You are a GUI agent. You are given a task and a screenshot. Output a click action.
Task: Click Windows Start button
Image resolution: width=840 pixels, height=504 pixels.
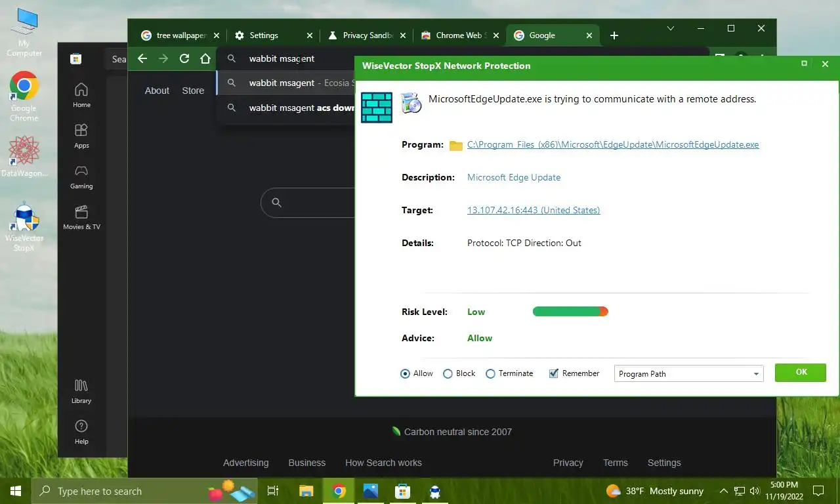pyautogui.click(x=16, y=491)
